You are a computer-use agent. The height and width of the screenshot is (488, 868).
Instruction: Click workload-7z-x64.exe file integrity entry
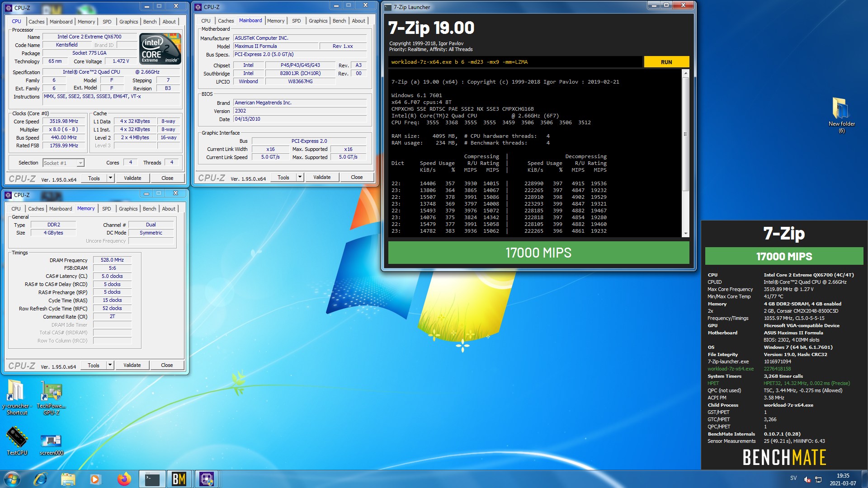(731, 369)
